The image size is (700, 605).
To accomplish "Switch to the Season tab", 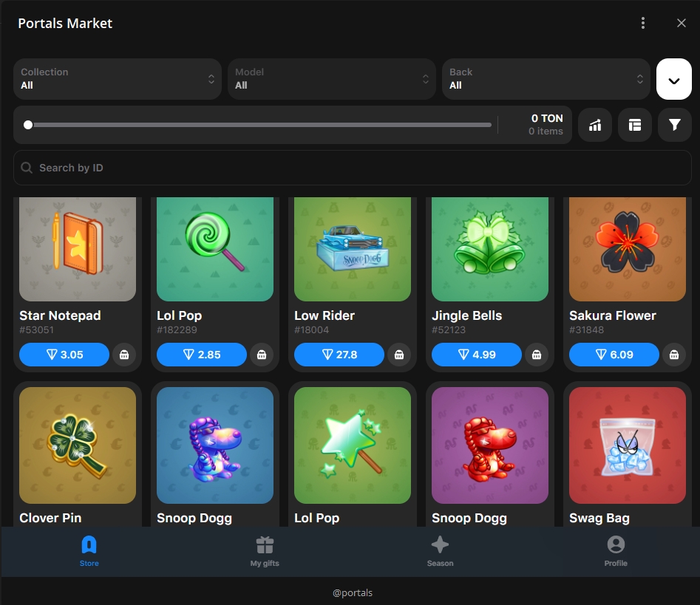I will point(440,551).
